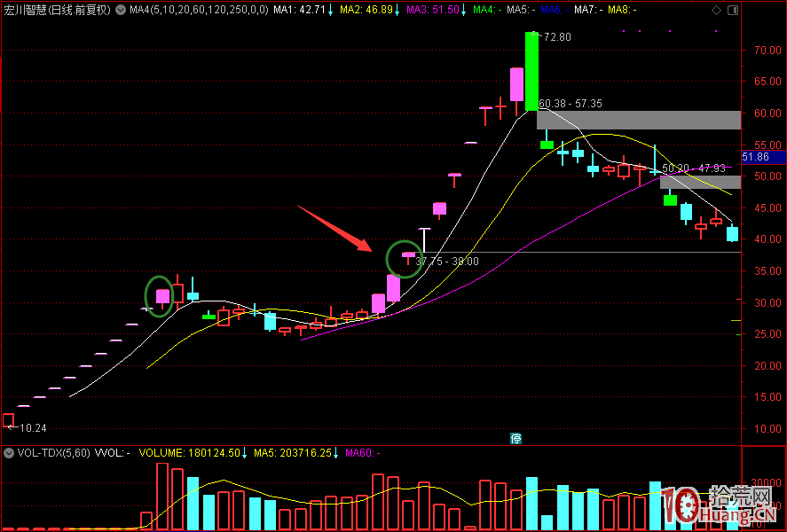Click the magenta MA60: - label
This screenshot has height=532, width=787.
[x=363, y=453]
